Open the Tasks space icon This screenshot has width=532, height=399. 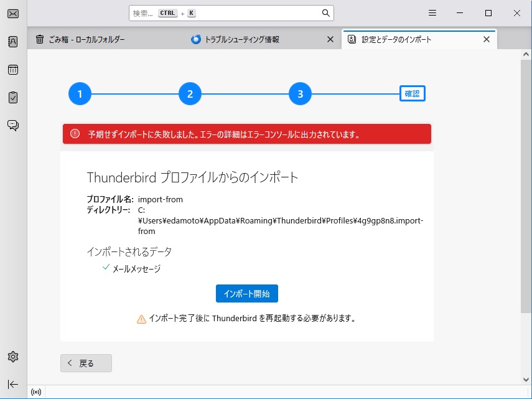(x=13, y=98)
